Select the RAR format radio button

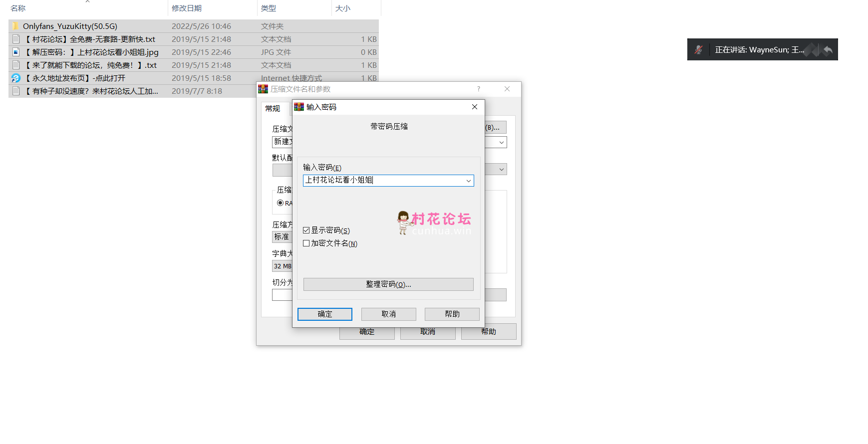[x=281, y=203]
